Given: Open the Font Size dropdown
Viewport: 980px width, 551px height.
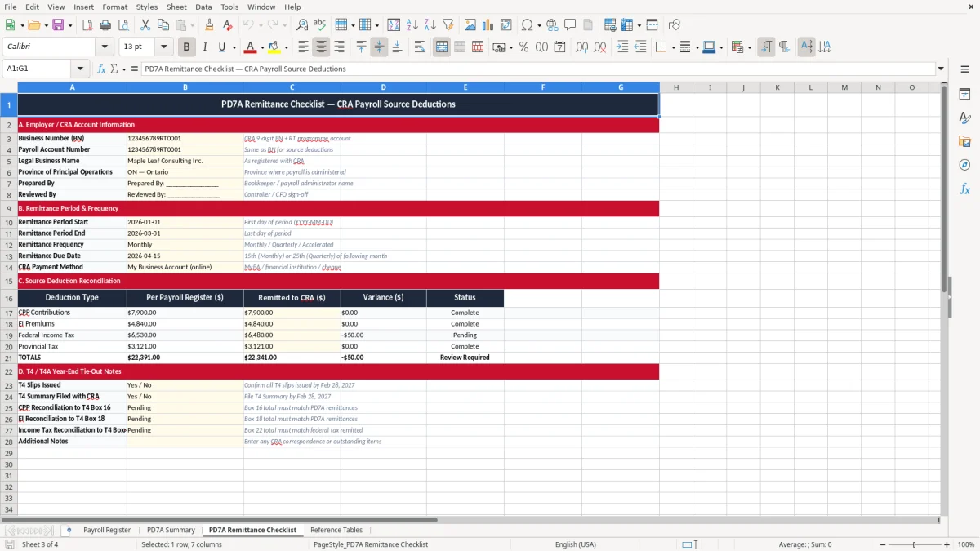Looking at the screenshot, I should click(164, 47).
